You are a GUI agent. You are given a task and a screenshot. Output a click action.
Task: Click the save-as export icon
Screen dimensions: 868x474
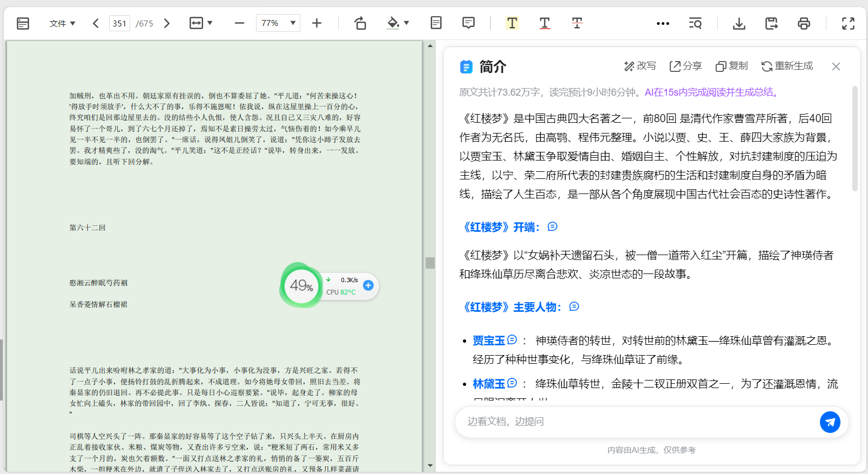(771, 23)
